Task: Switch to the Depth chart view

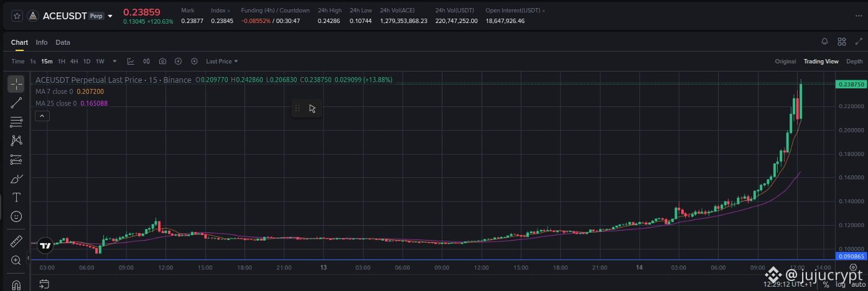Action: (854, 62)
